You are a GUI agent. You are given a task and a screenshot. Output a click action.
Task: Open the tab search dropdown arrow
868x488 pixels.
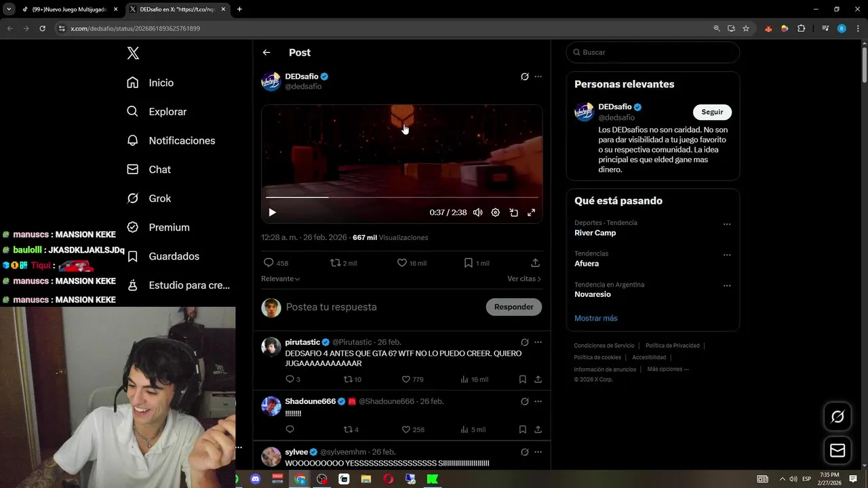8,9
